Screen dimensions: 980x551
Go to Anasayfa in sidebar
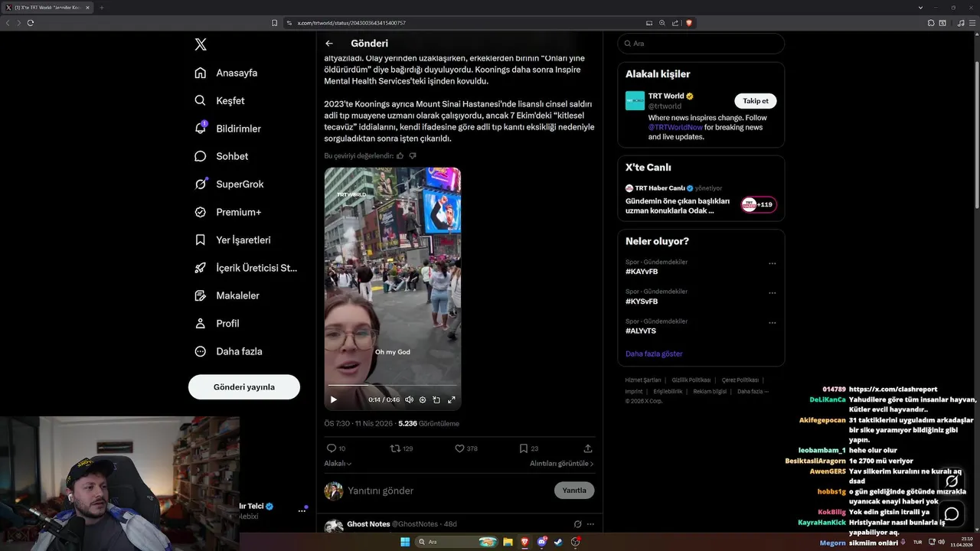click(x=226, y=73)
